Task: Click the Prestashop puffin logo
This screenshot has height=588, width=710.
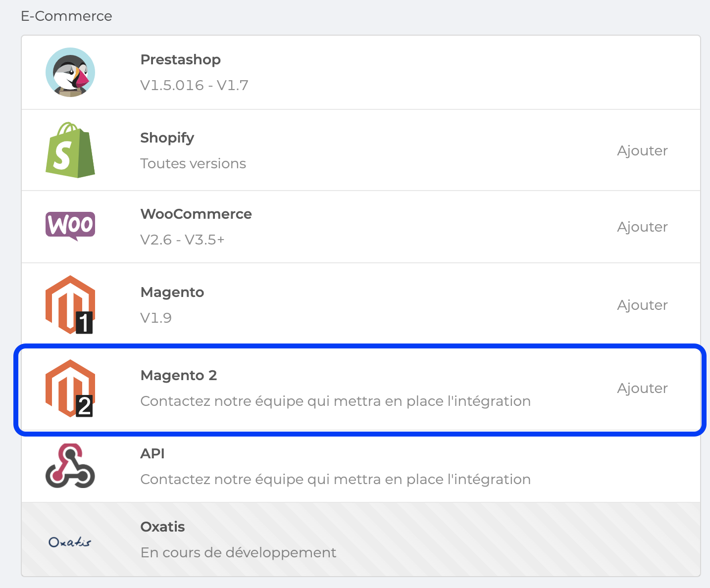Action: [70, 72]
